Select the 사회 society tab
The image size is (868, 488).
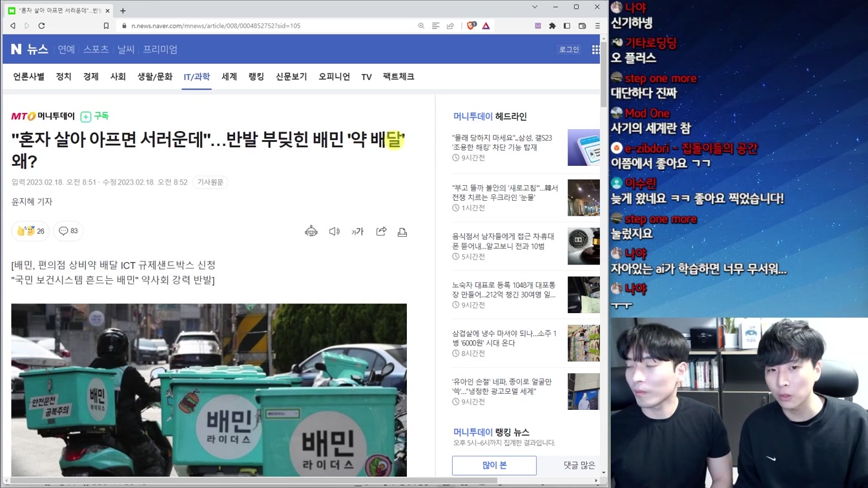(x=118, y=77)
